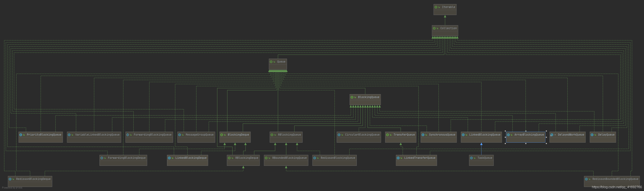The height and width of the screenshot is (191, 644).
Task: Click the ForwardingBlockingQueue class icon
Action: point(128,135)
